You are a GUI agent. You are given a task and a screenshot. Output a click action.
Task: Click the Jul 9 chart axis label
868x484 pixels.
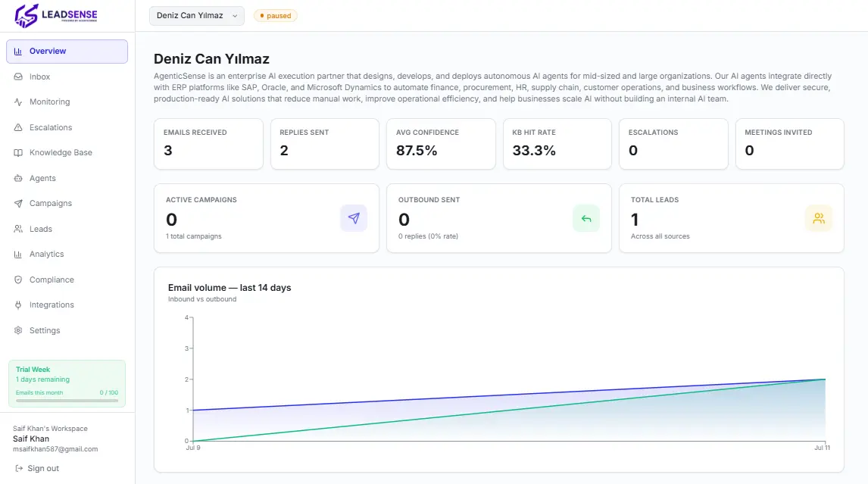coord(193,448)
